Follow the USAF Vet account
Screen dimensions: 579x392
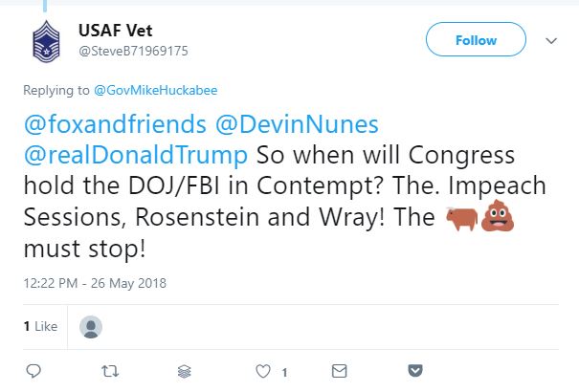[476, 40]
